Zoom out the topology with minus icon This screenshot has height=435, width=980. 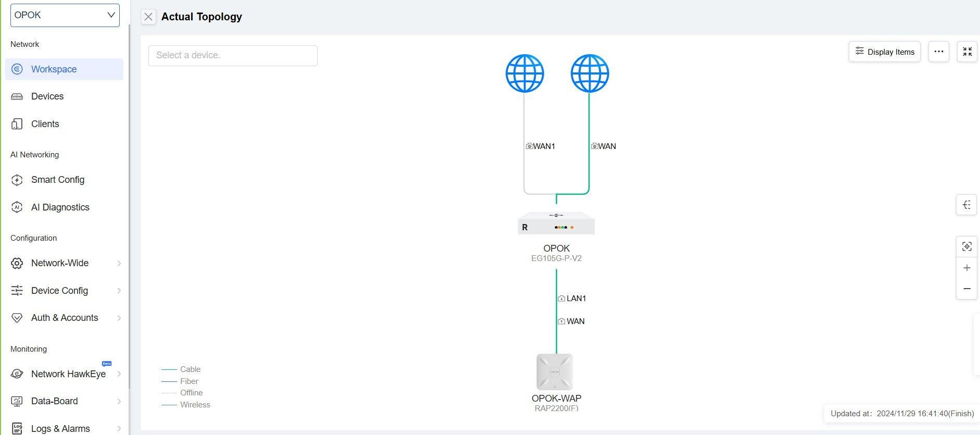(x=967, y=289)
